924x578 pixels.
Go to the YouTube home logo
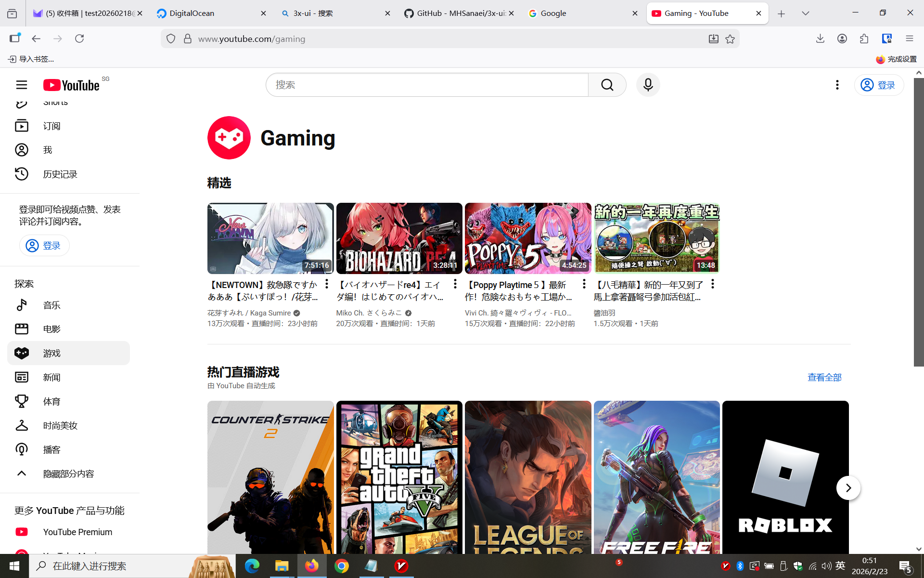[71, 85]
